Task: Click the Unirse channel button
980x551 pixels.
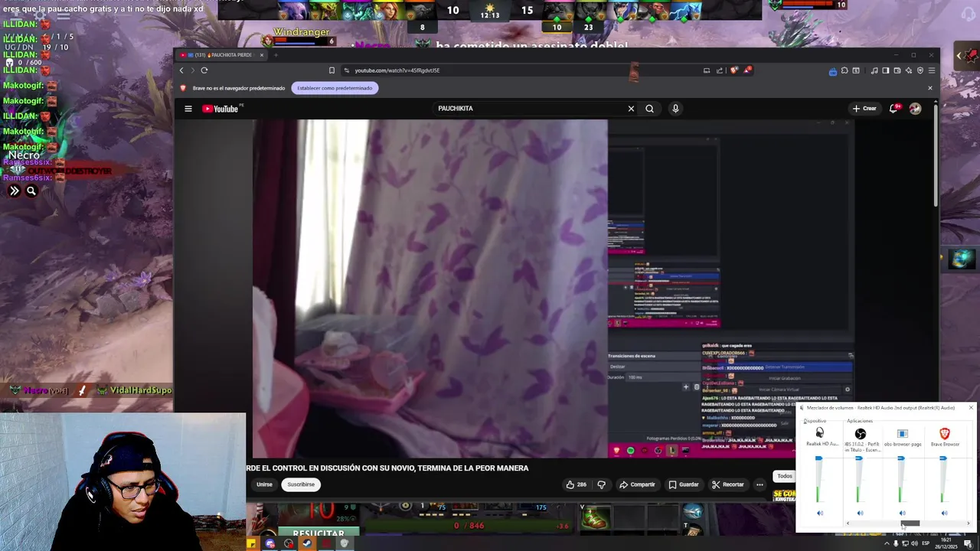Action: (x=264, y=484)
